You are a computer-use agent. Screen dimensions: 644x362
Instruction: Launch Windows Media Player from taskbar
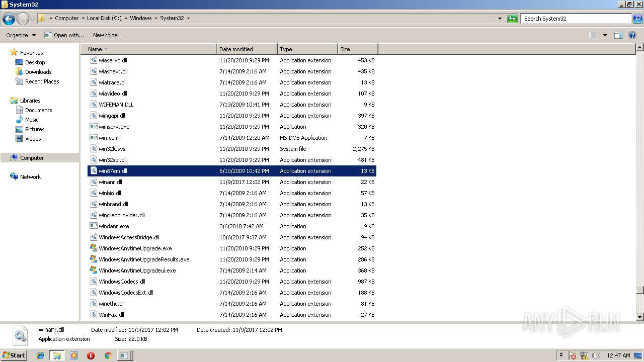[x=74, y=355]
